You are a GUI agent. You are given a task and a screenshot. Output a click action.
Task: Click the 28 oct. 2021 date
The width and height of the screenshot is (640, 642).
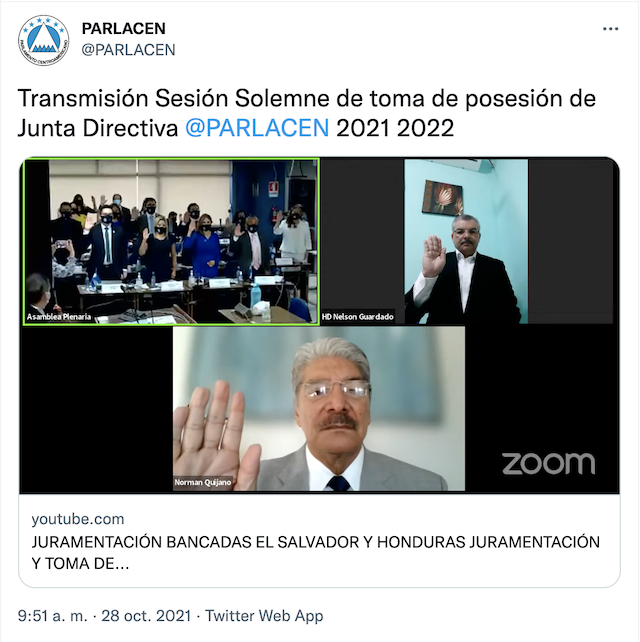[146, 615]
